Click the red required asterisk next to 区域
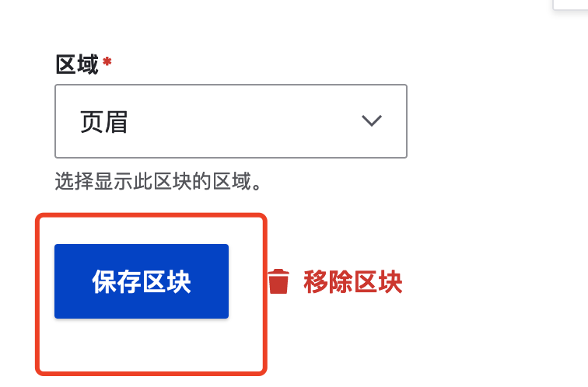Viewport: 588px width, 387px height. coord(107,61)
